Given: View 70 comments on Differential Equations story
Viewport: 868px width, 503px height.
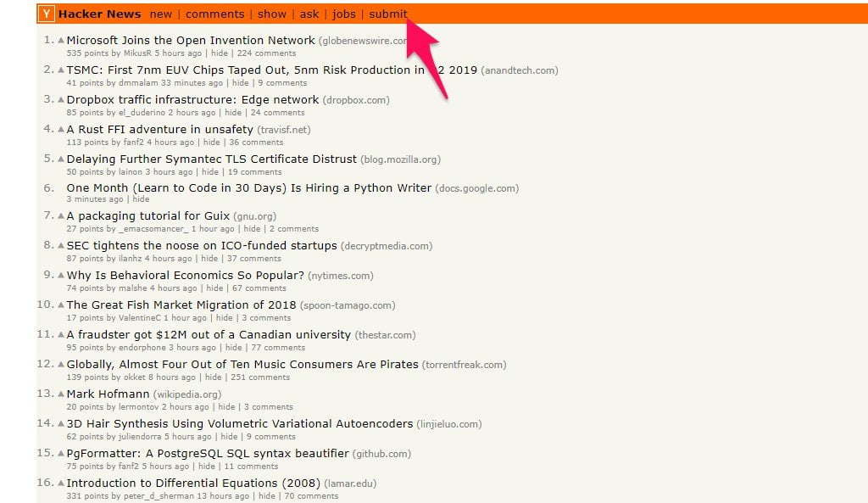Looking at the screenshot, I should [311, 496].
